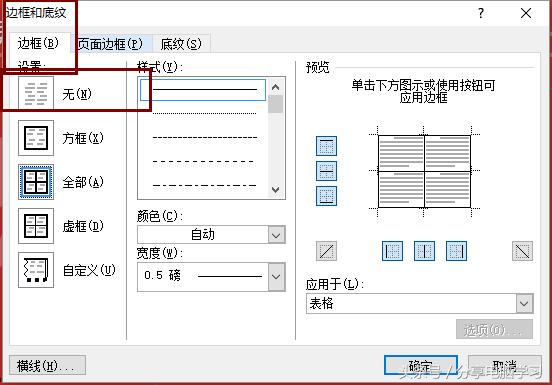Open the 底纹(S) shading tab

[181, 44]
